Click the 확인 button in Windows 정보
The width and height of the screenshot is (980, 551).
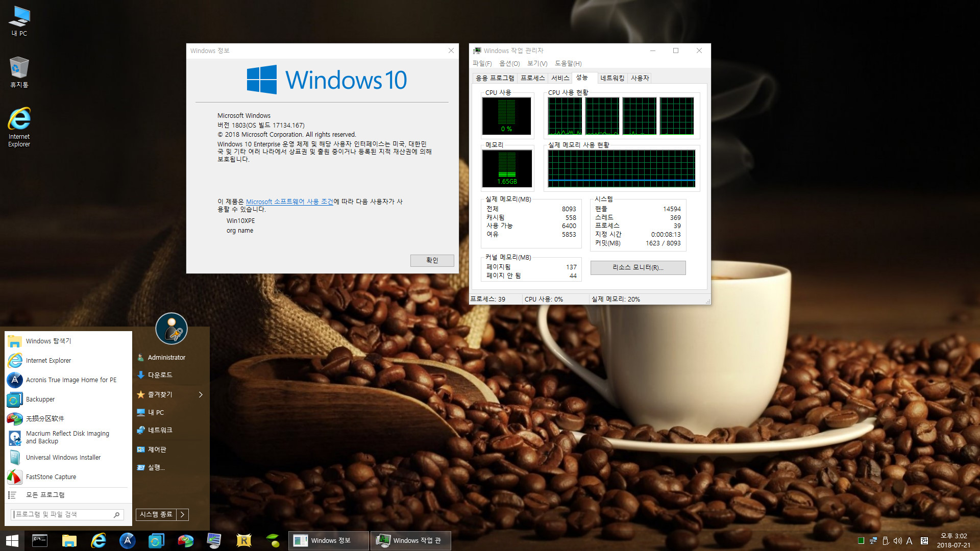point(431,260)
